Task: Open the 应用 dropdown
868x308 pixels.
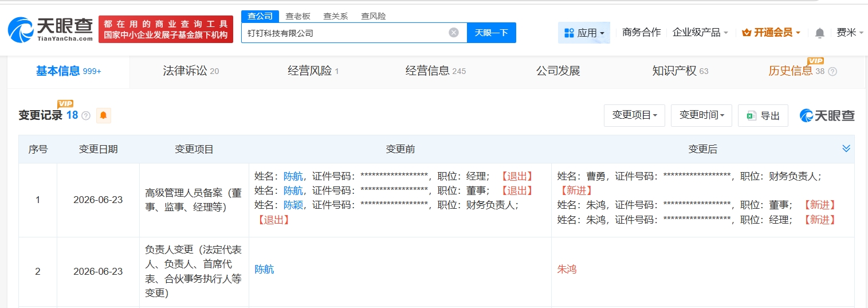Action: [584, 33]
